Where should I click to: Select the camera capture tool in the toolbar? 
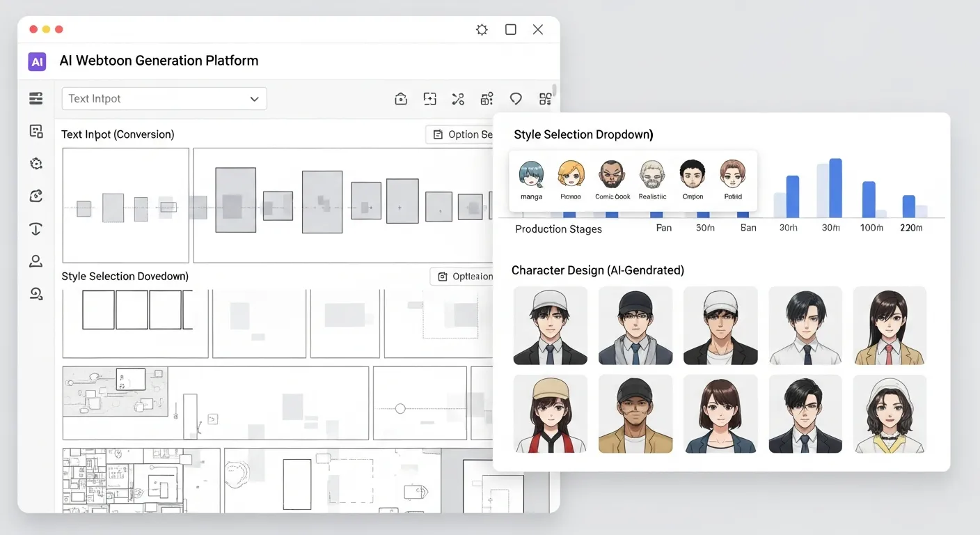click(401, 98)
